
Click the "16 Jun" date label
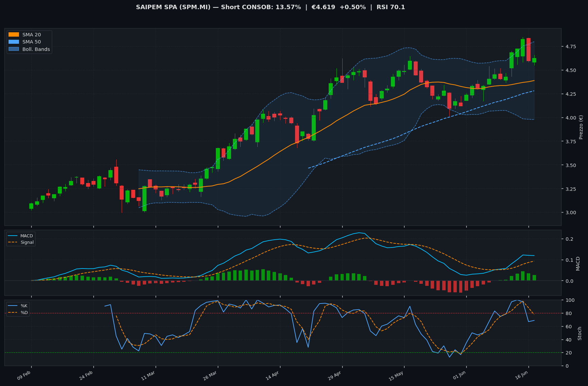[521, 375]
